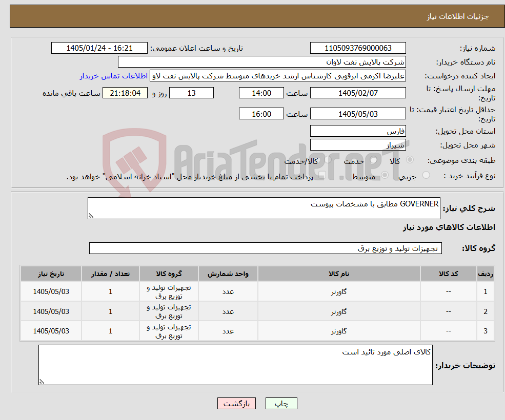Toggle the Islamic treasury payment checkbox
Screen dimensions: 505x420
point(322,175)
